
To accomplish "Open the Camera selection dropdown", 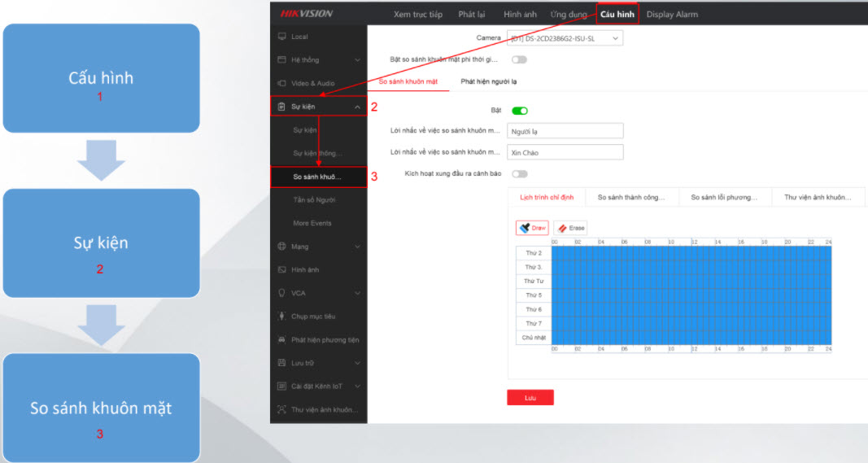I will pyautogui.click(x=564, y=37).
